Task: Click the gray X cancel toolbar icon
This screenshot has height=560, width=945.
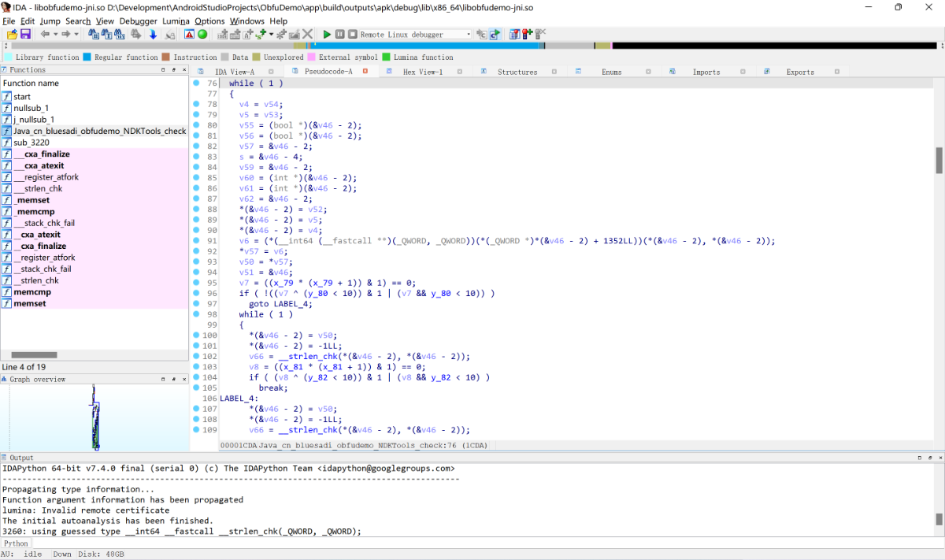Action: pos(307,35)
